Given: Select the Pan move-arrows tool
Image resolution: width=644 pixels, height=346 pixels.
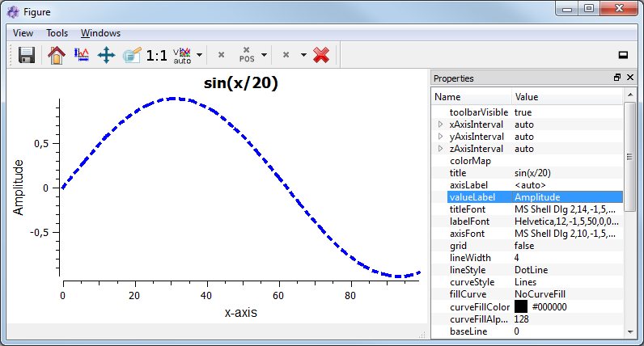Looking at the screenshot, I should [x=106, y=55].
